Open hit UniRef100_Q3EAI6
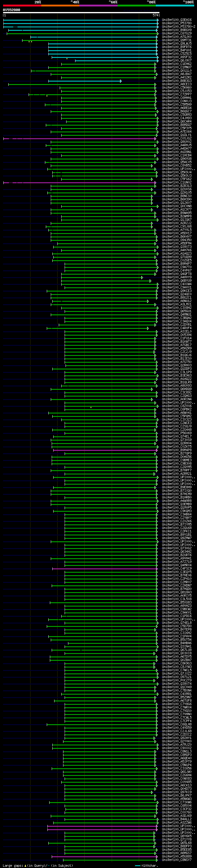The height and width of the screenshot is (868, 197). [176, 20]
